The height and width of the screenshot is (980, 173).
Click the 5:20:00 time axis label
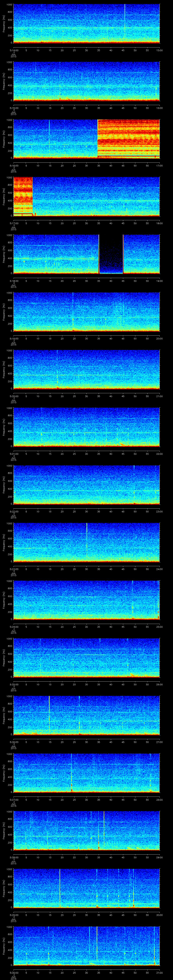click(x=14, y=396)
